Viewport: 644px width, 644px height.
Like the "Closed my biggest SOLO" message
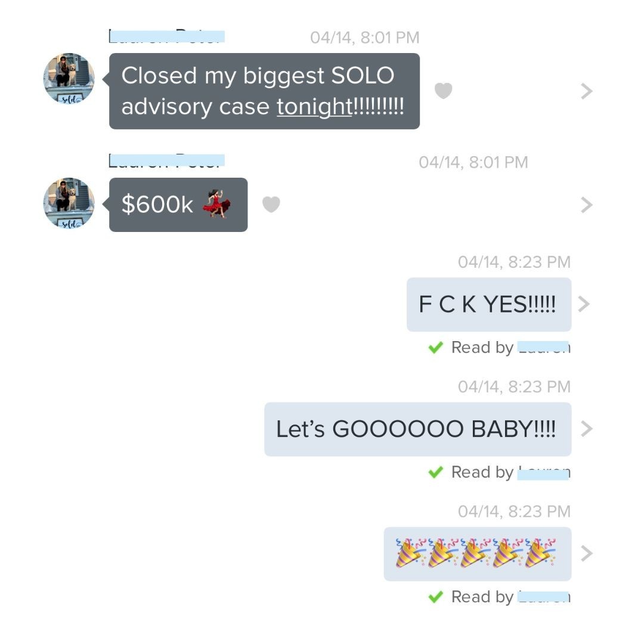[x=443, y=91]
